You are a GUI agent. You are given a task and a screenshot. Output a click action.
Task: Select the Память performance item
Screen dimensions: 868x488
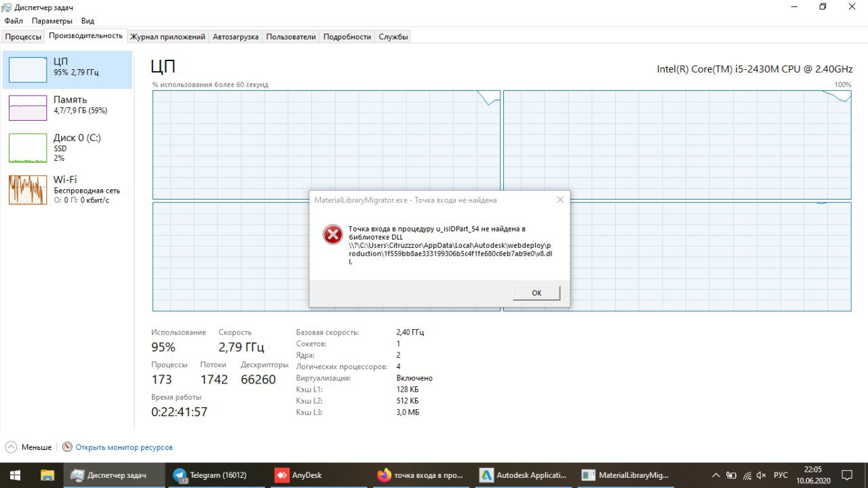pyautogui.click(x=67, y=107)
